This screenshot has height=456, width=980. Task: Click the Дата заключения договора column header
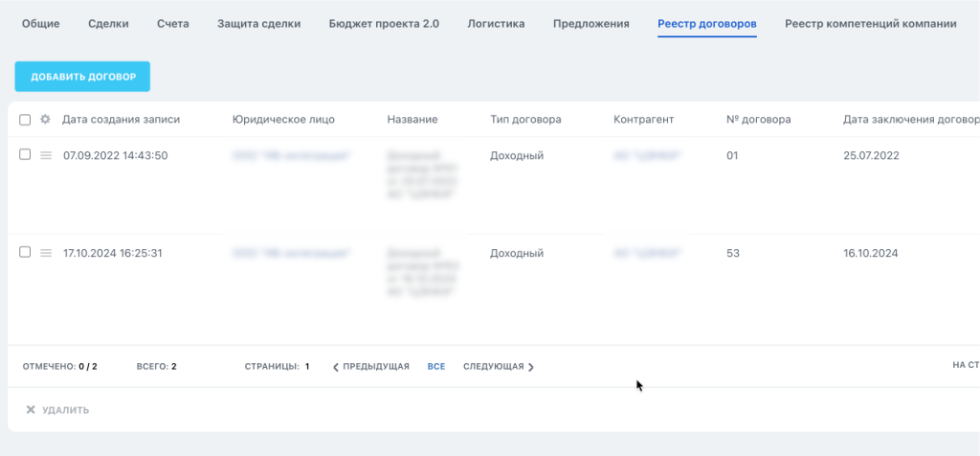(x=911, y=120)
